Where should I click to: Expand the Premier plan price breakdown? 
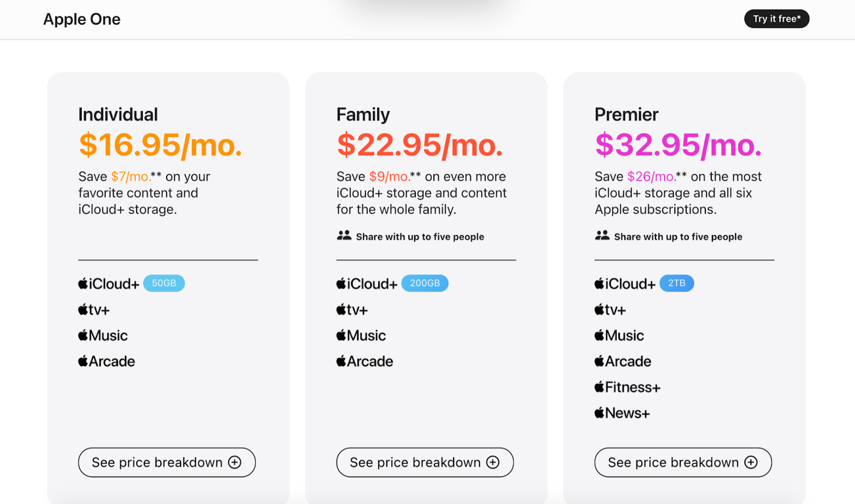click(683, 462)
